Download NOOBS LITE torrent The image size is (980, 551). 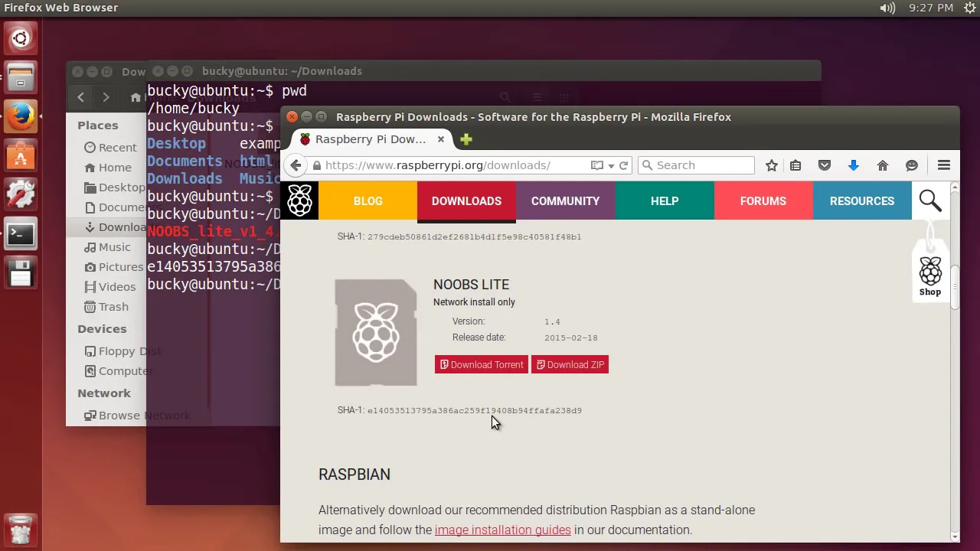point(482,365)
